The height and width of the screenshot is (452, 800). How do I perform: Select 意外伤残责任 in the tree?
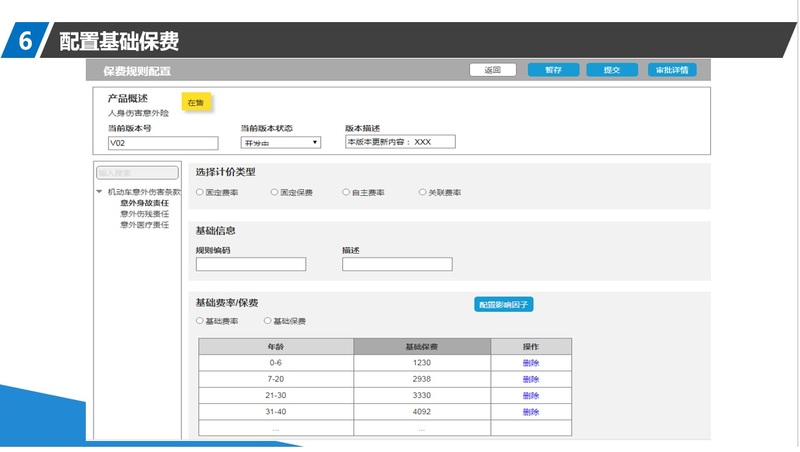coord(144,214)
